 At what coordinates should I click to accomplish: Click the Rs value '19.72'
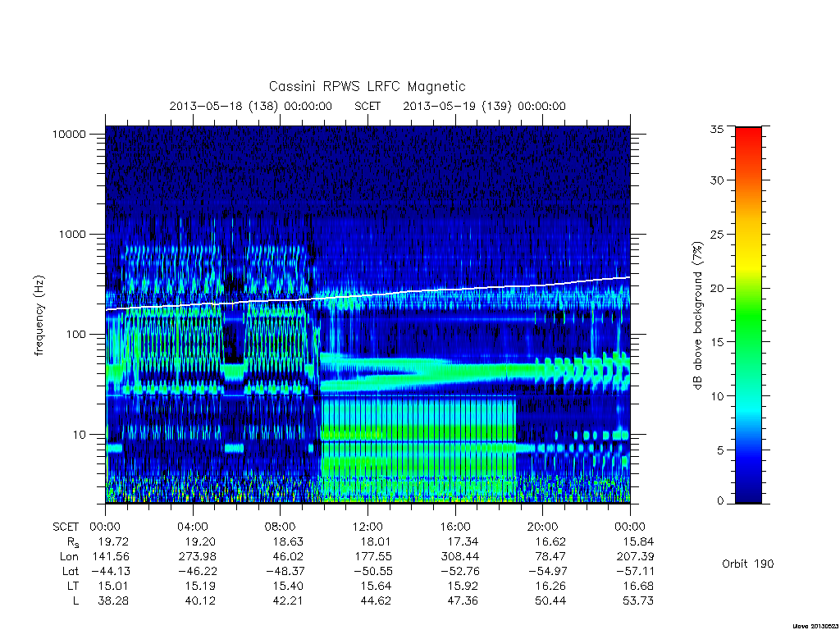tap(113, 541)
